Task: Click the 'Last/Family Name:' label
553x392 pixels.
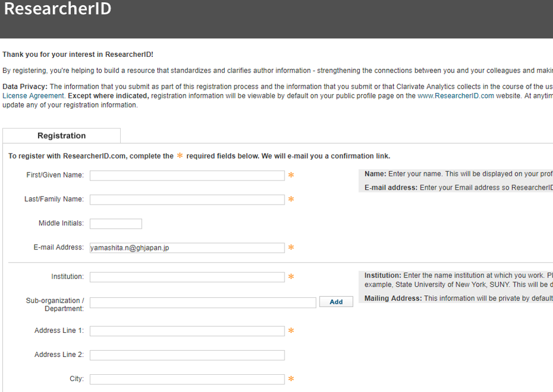Action: tap(54, 199)
